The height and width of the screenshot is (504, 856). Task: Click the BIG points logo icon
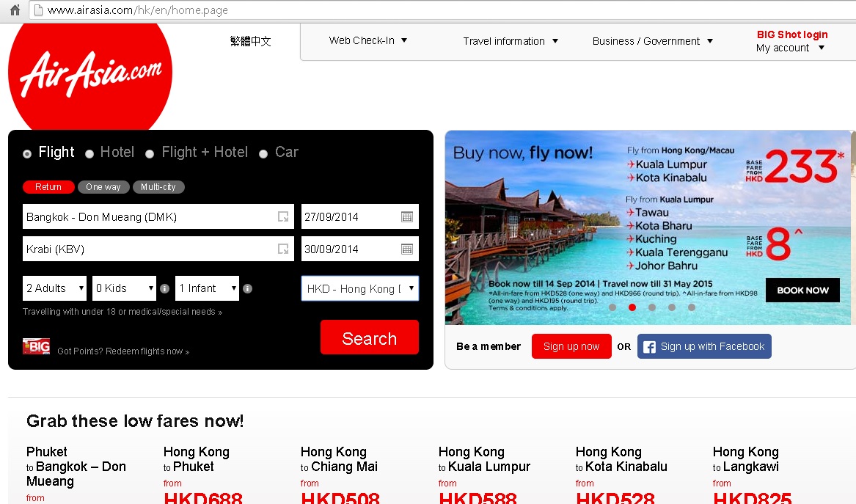pos(36,347)
